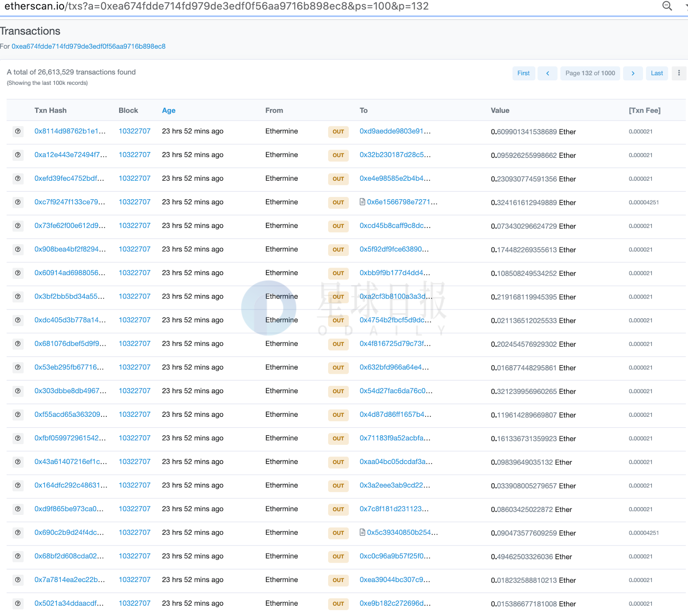Viewport: 688px width, 616px height.
Task: View details eye icon for 0x303dbbe8db4967
Action: click(x=18, y=391)
